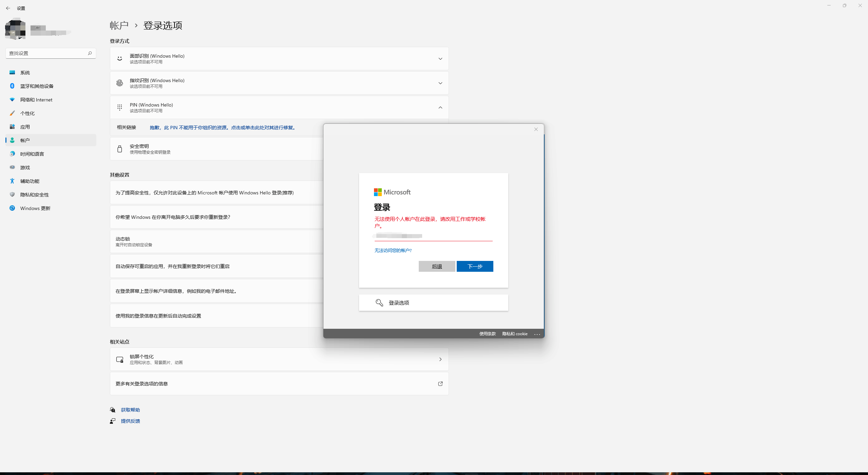Collapse PIN (Windows Hello) section

[440, 108]
